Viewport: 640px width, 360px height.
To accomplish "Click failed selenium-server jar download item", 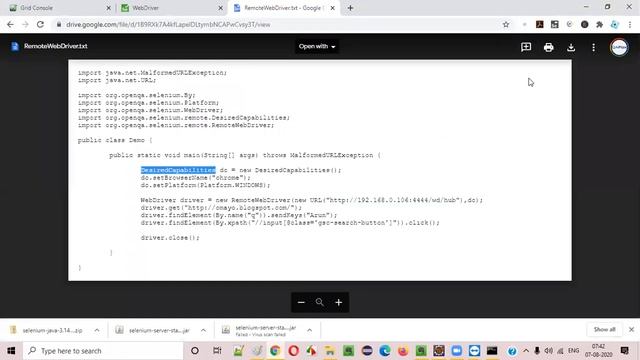I will (260, 330).
